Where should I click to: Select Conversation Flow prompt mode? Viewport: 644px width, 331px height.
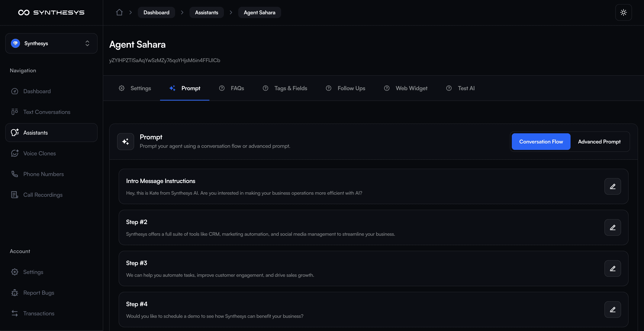point(541,142)
